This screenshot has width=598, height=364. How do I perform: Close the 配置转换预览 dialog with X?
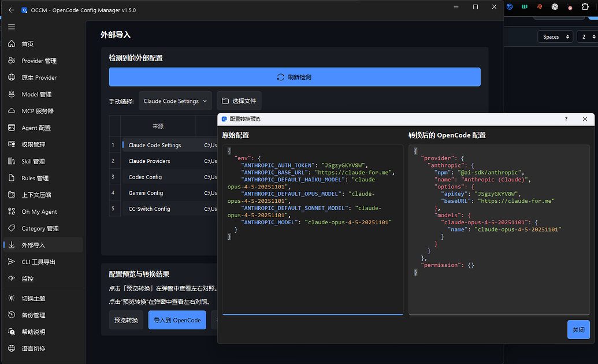click(x=585, y=119)
